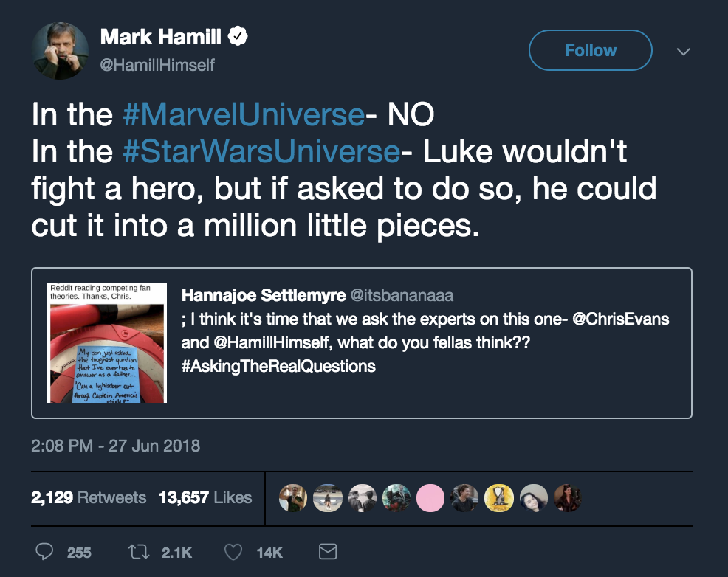Image resolution: width=728 pixels, height=577 pixels.
Task: View the 2,129 Retweets list
Action: coord(89,497)
